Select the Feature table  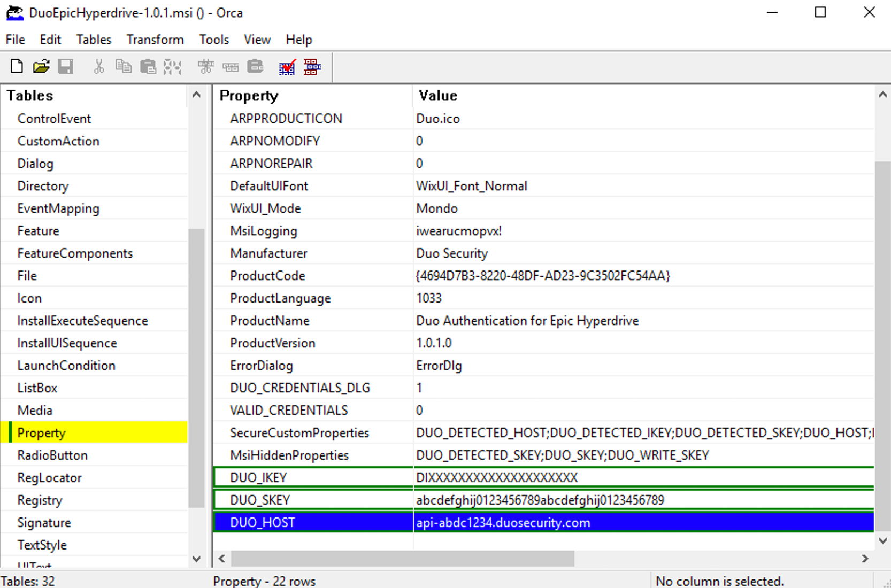click(38, 231)
